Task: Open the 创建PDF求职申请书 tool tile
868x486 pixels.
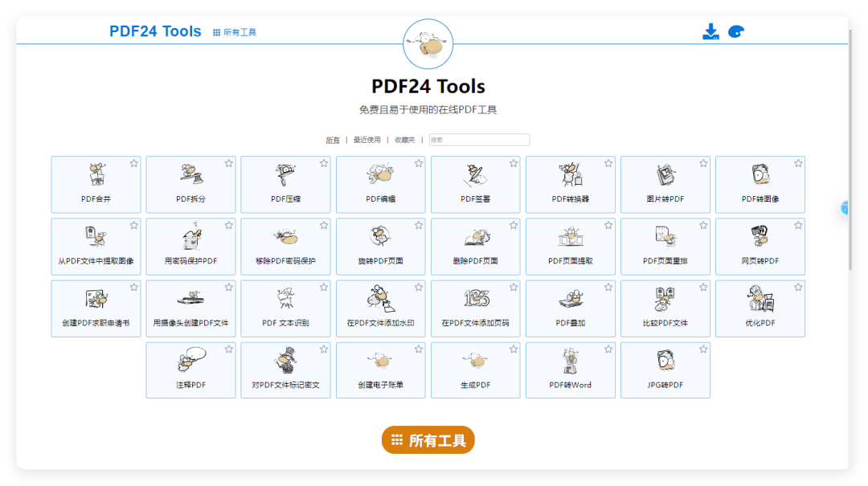Action: tap(96, 308)
